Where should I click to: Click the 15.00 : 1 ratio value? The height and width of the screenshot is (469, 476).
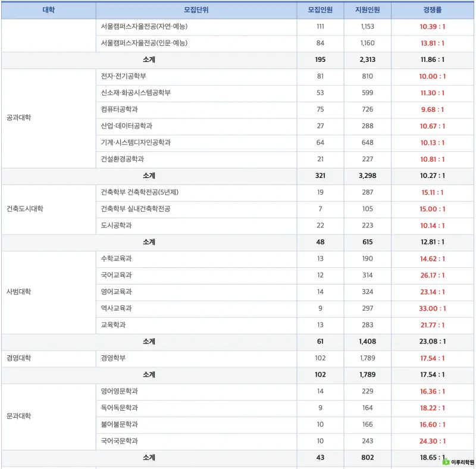click(x=433, y=209)
